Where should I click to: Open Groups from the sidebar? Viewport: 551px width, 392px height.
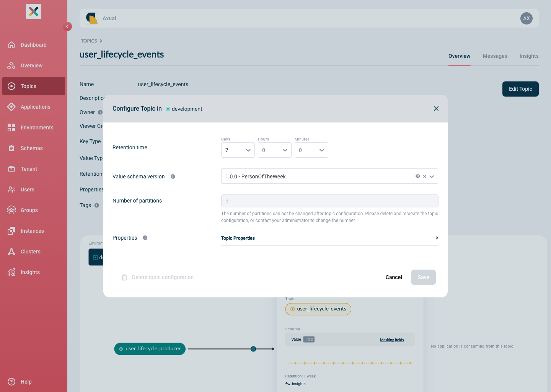pos(34,210)
